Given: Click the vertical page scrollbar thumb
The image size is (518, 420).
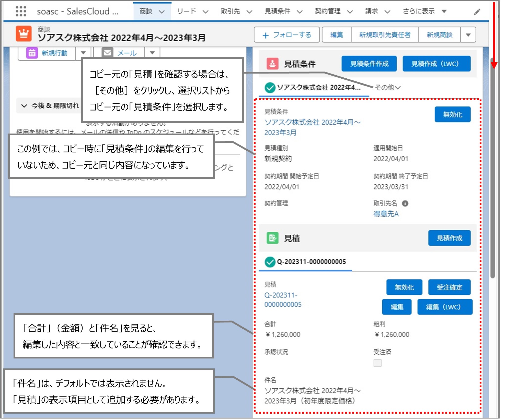Looking at the screenshot, I should point(493,169).
